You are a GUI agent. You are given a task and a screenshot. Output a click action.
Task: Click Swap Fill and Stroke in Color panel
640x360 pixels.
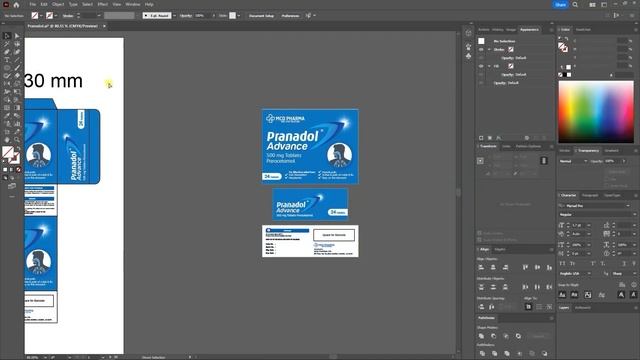[567, 38]
